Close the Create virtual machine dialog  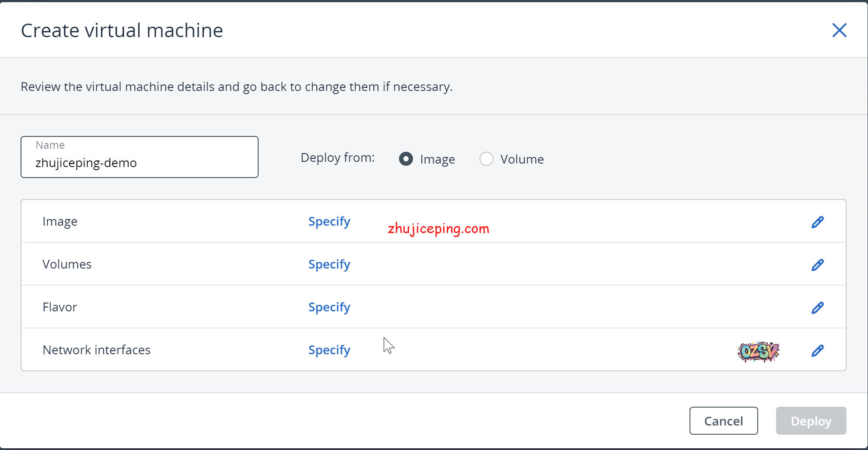[x=839, y=31]
